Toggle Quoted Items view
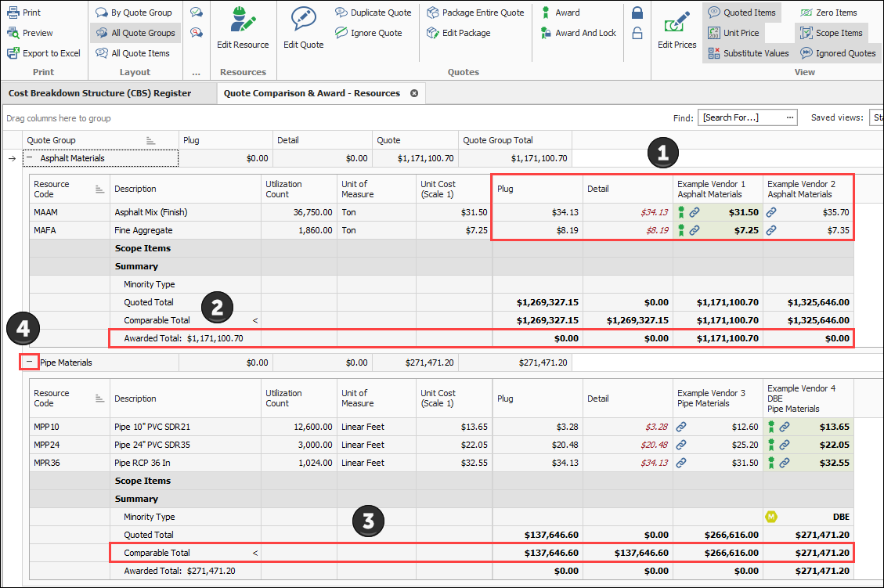Screen dimensions: 884x588 click(x=741, y=13)
